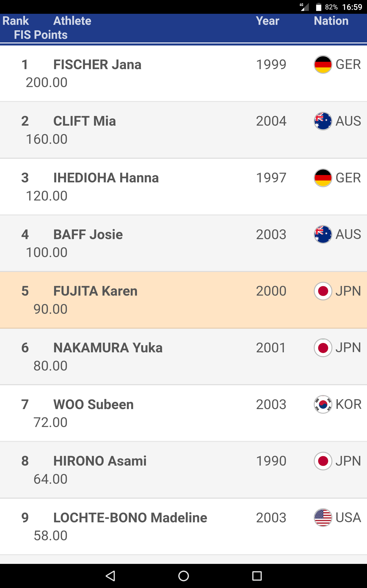Open athlete FISCHER Jana's profile
Image resolution: width=367 pixels, height=588 pixels.
click(x=97, y=65)
